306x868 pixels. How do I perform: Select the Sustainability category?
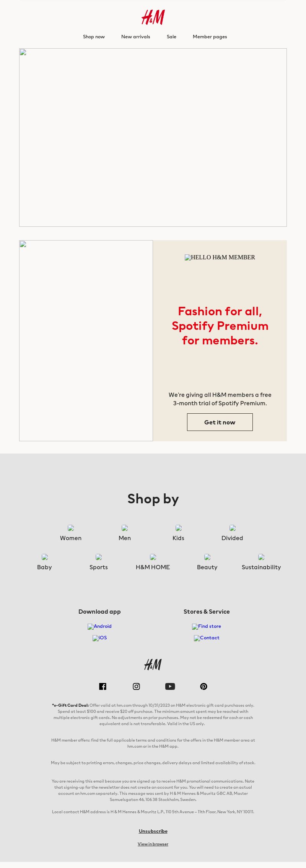(261, 562)
